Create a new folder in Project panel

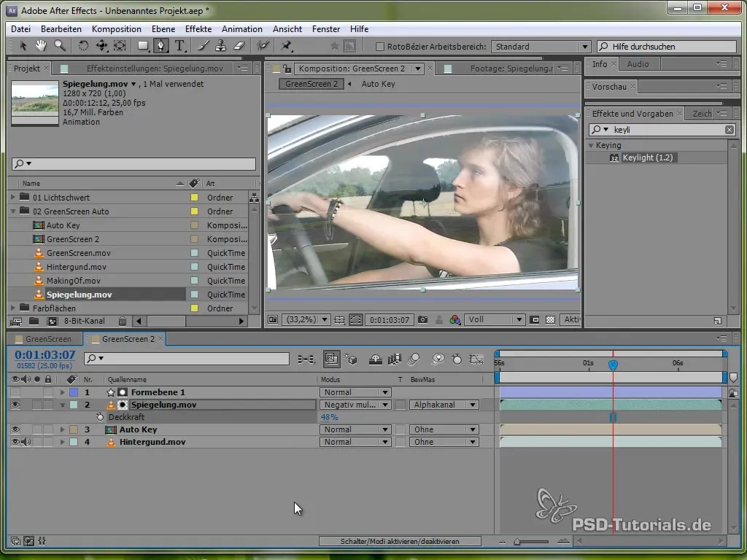[x=34, y=322]
